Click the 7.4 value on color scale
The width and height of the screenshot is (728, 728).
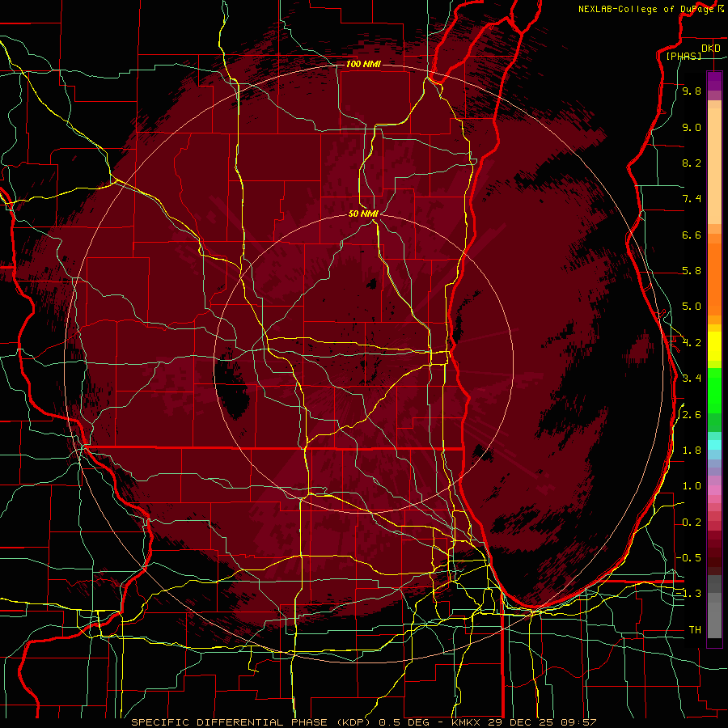(692, 199)
